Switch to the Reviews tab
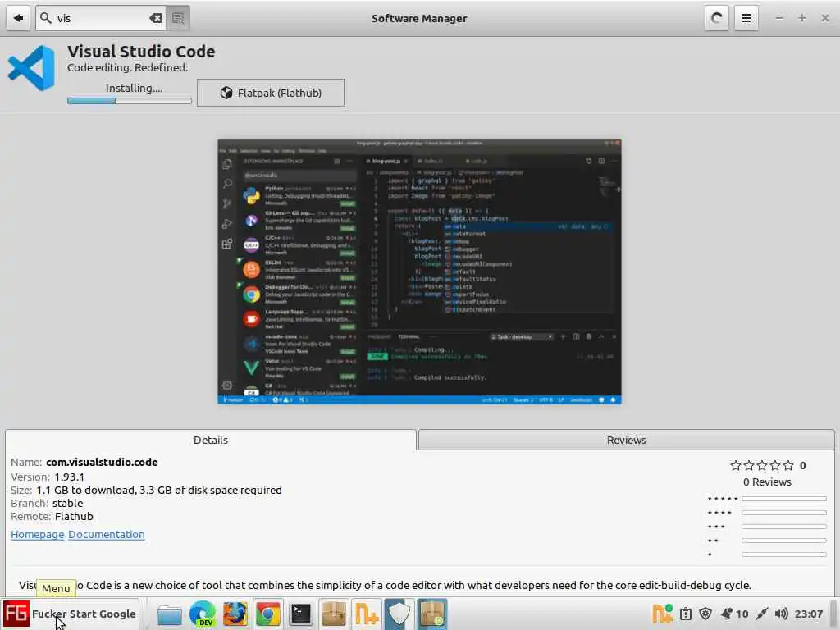 click(x=626, y=440)
